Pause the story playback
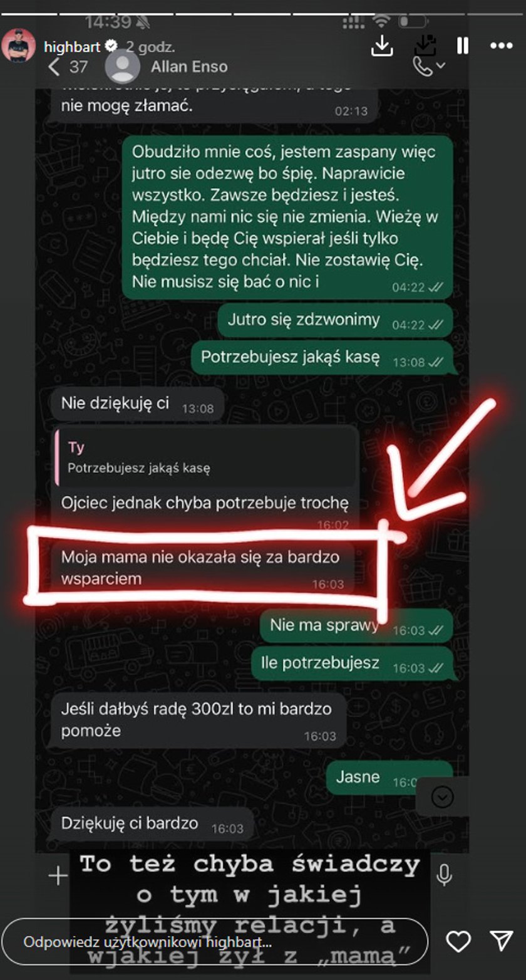The height and width of the screenshot is (980, 526). [463, 46]
